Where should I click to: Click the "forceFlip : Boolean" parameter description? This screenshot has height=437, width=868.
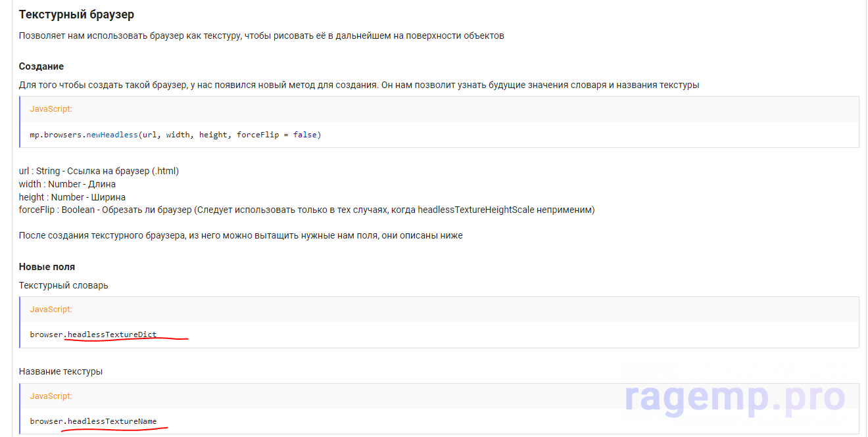(306, 210)
